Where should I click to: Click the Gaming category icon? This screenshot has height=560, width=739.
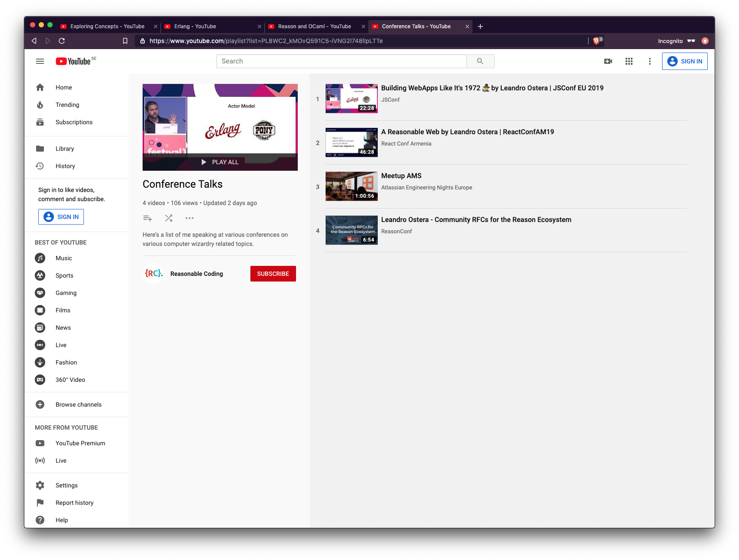pos(40,293)
